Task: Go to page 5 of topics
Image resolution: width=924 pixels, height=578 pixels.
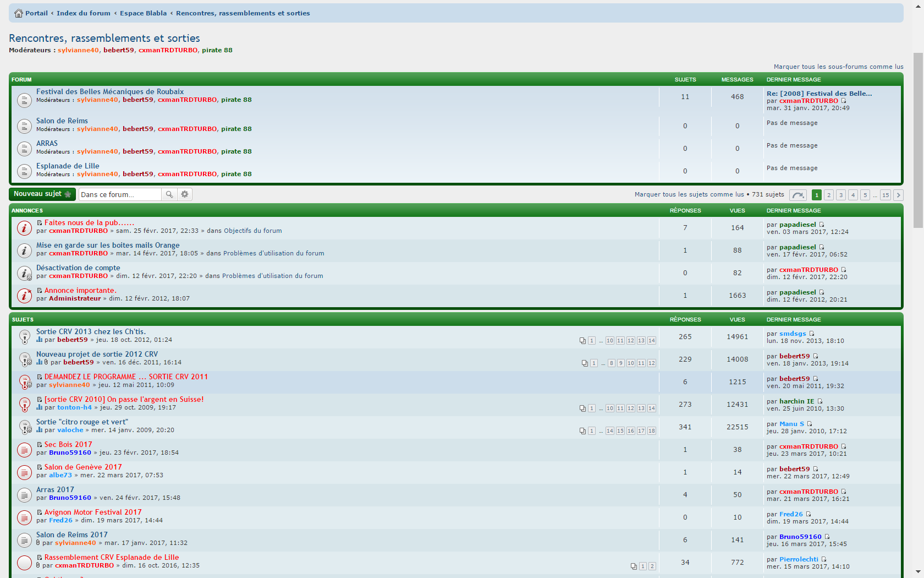Action: (865, 195)
